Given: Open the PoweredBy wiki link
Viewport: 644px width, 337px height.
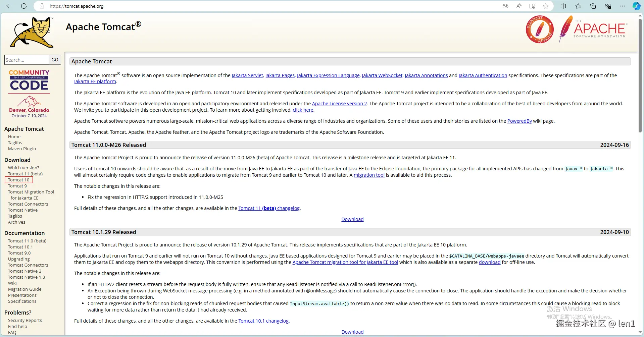Looking at the screenshot, I should (519, 121).
